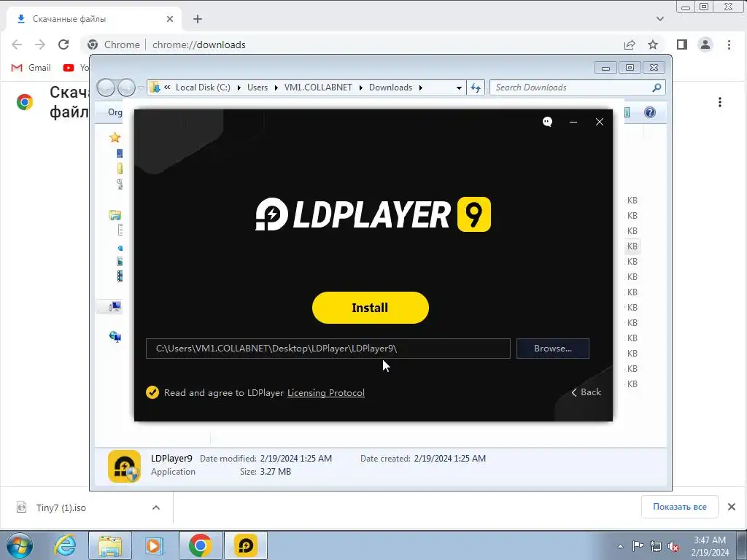Refresh the Explorer Downloads folder

[476, 87]
